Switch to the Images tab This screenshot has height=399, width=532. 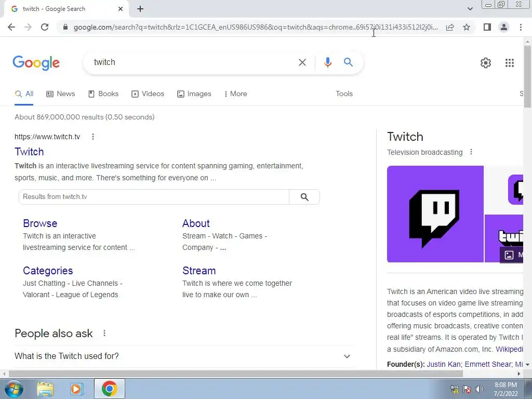[x=194, y=94]
